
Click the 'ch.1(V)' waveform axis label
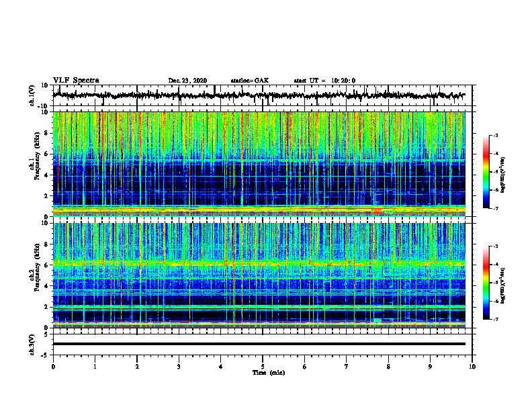32,95
